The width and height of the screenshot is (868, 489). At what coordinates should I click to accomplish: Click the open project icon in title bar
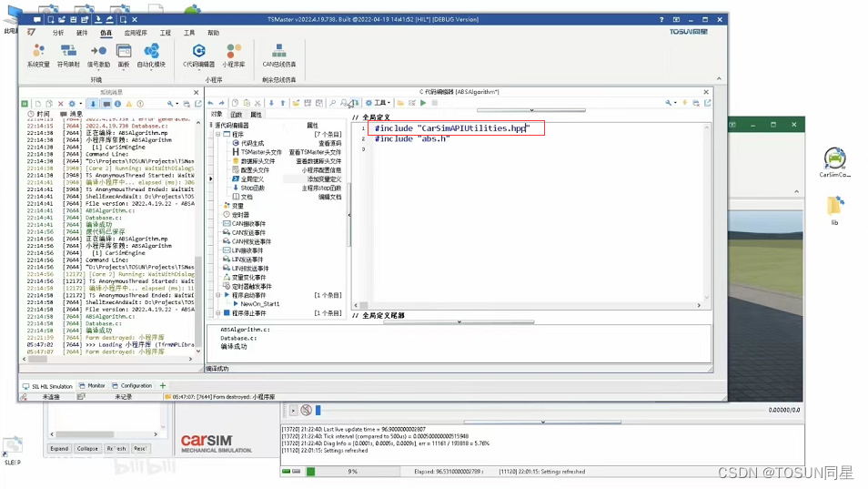62,19
